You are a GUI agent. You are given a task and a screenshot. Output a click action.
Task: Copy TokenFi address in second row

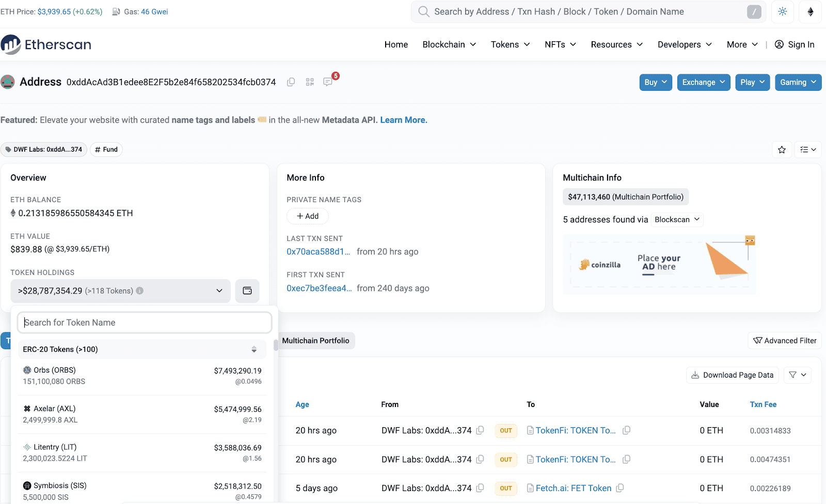(626, 459)
